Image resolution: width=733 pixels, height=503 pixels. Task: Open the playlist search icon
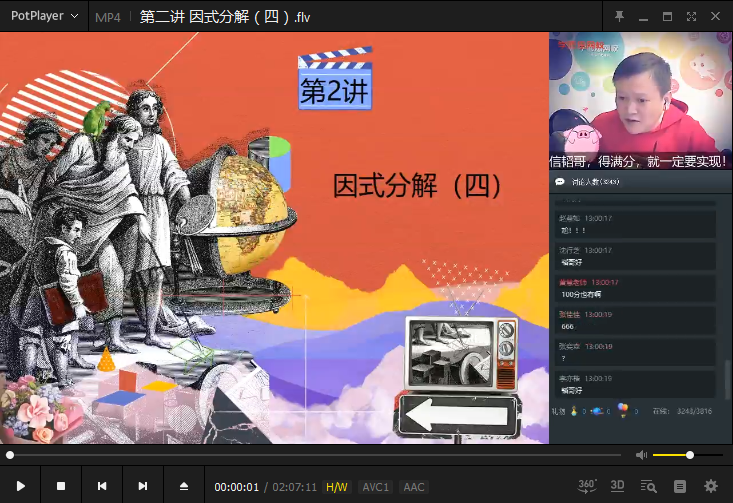click(648, 486)
